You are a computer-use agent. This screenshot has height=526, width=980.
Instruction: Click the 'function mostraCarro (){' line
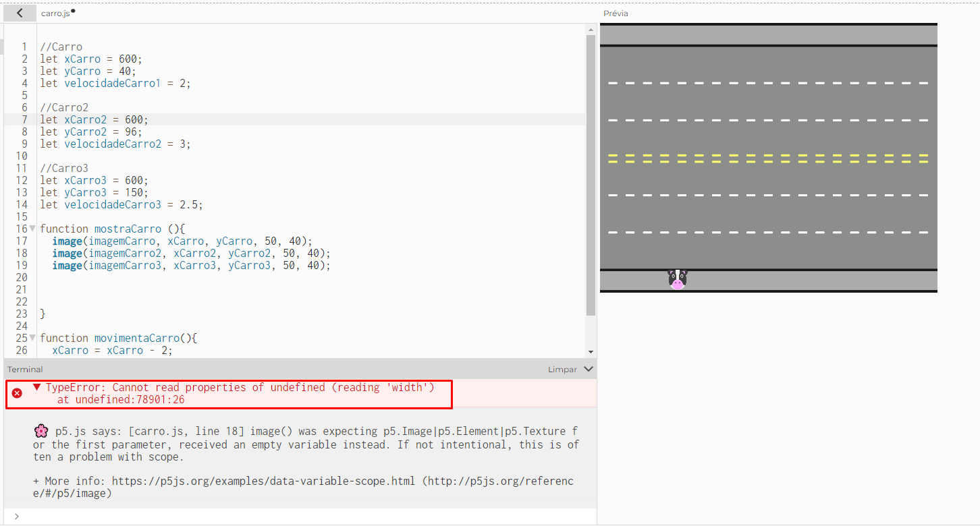[x=112, y=229]
